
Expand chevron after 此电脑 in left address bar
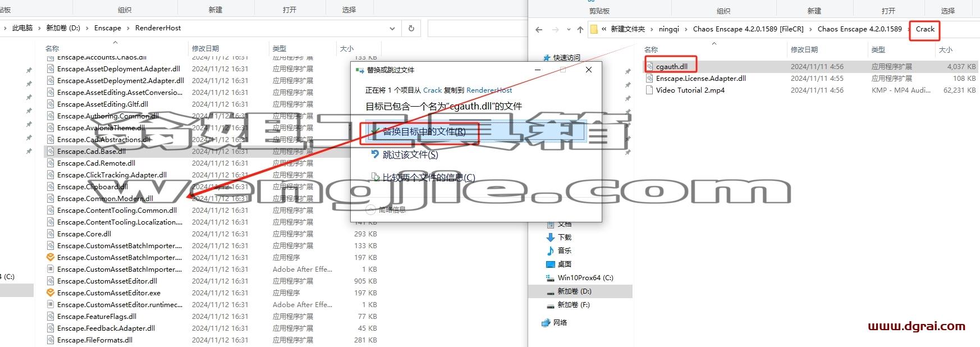click(x=39, y=28)
